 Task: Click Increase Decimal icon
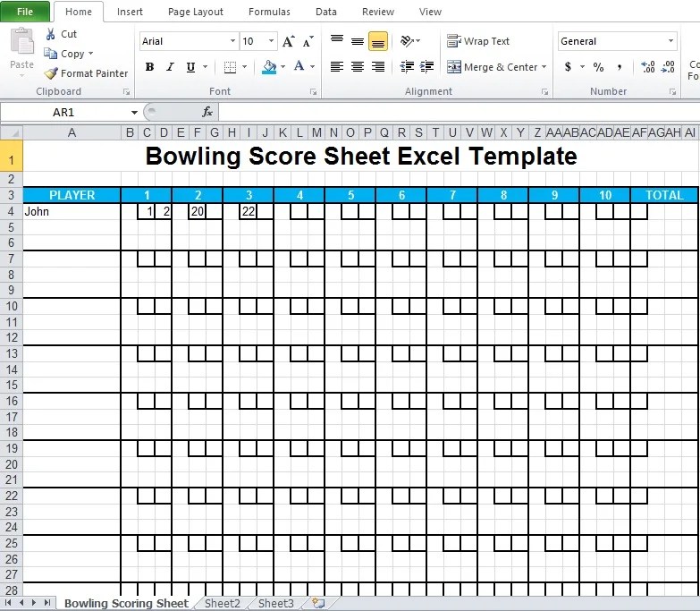click(x=648, y=67)
